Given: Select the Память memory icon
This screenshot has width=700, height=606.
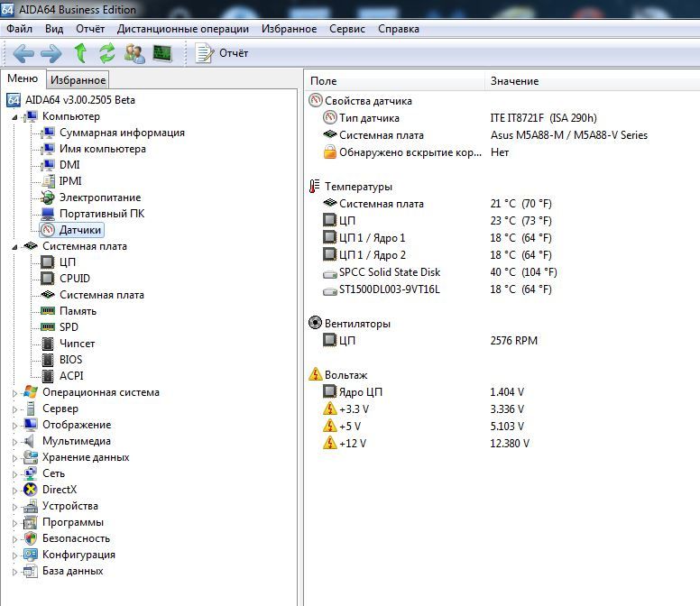Looking at the screenshot, I should tap(47, 310).
